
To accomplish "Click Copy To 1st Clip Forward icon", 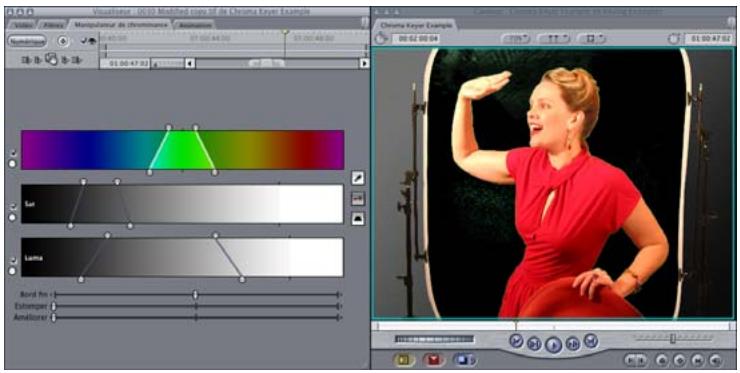I will coord(66,60).
